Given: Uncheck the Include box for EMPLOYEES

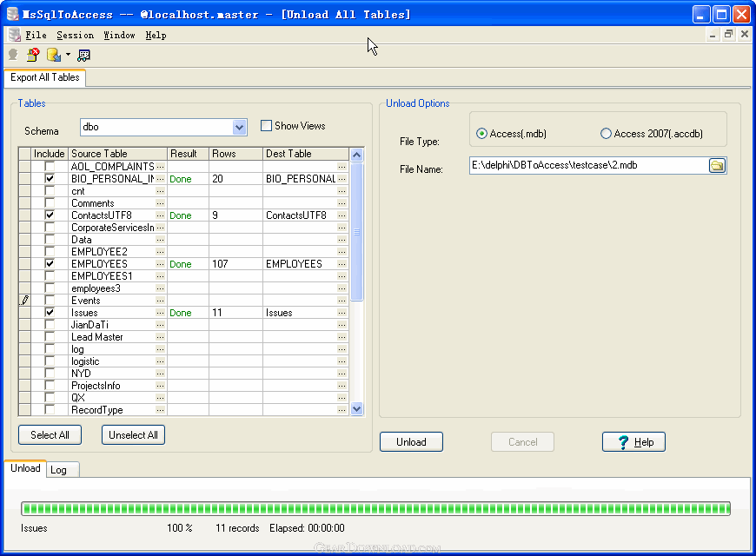Looking at the screenshot, I should (50, 264).
